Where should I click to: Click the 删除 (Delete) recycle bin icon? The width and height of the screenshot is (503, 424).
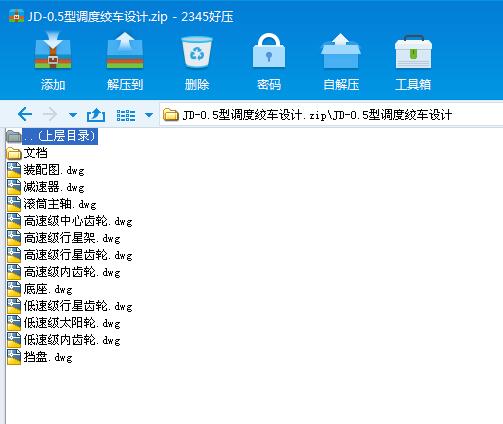click(x=197, y=52)
